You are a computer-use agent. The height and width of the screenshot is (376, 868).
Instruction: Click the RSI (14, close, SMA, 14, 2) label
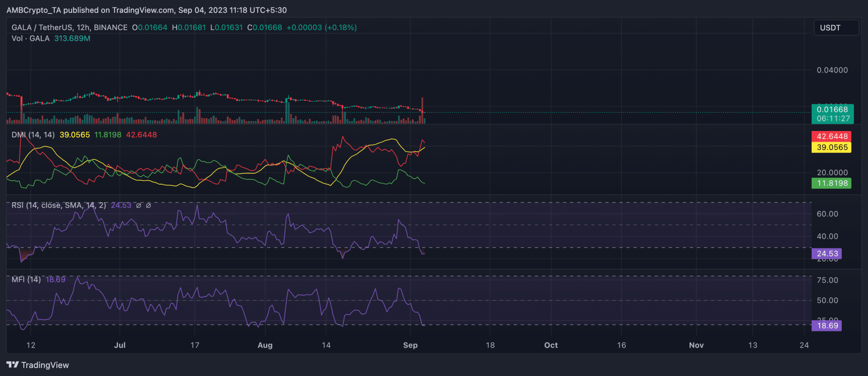coord(58,205)
